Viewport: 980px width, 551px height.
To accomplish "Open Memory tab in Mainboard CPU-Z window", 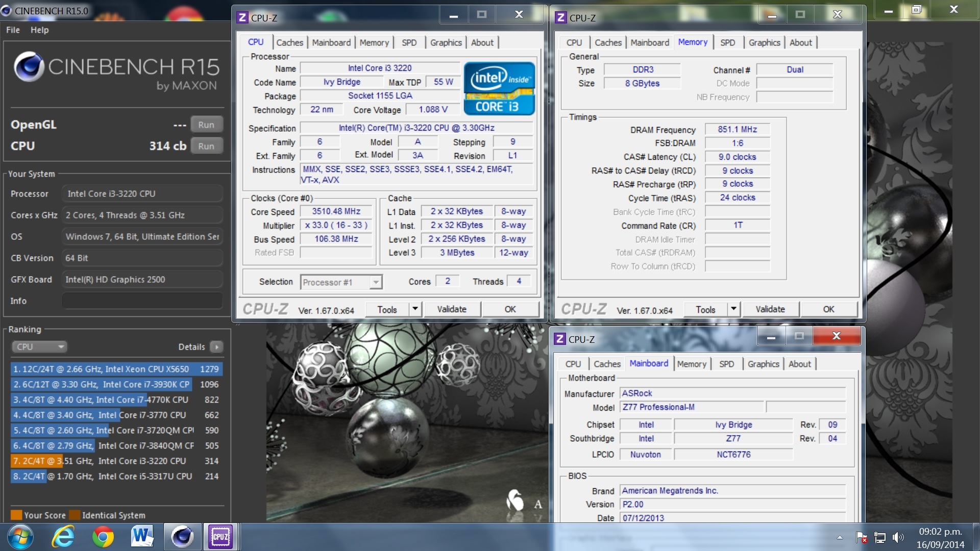I will [x=692, y=364].
